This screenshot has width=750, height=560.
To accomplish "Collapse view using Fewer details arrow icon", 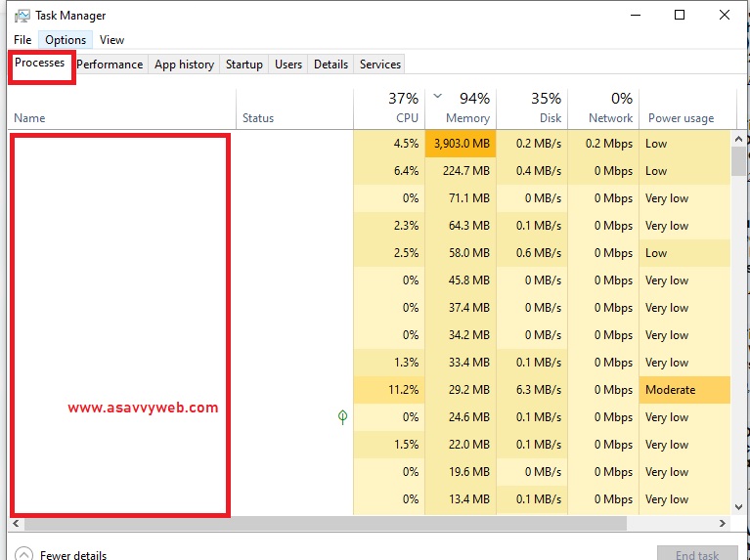I will [x=23, y=554].
